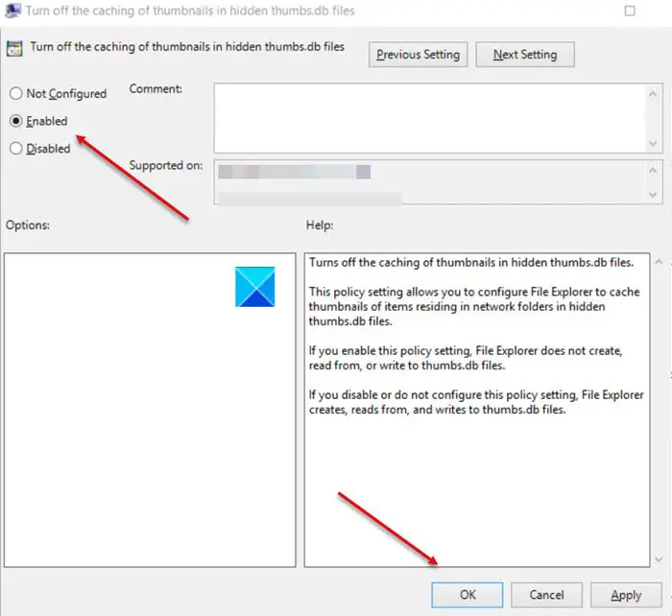Apply the policy setting changes
This screenshot has width=672, height=616.
point(626,595)
